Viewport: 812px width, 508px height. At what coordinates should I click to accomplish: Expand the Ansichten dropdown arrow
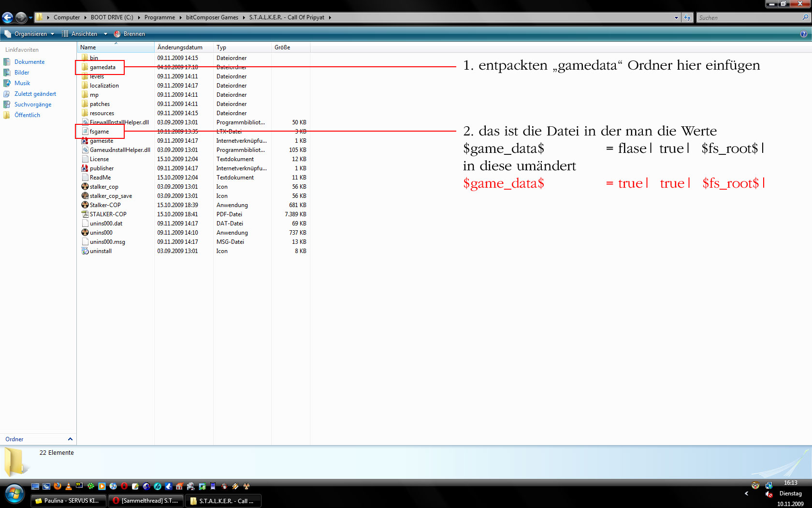[105, 34]
